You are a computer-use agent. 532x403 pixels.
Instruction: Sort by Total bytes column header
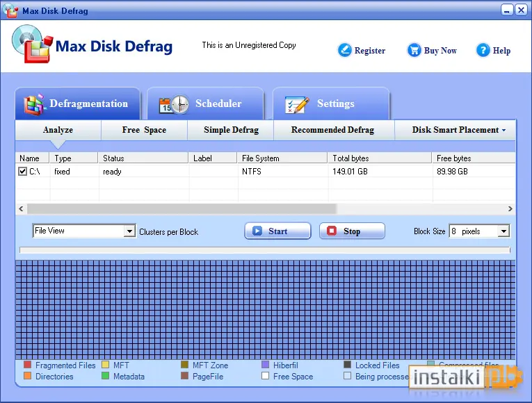pyautogui.click(x=380, y=158)
